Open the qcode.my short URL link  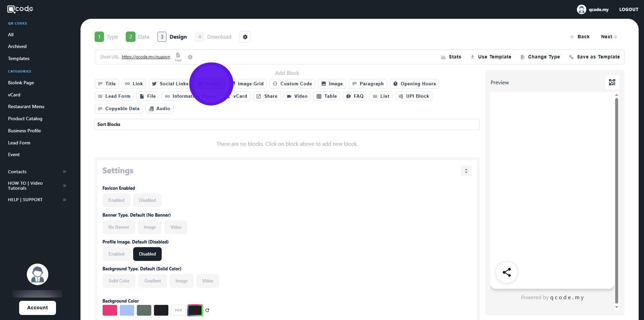coord(146,57)
